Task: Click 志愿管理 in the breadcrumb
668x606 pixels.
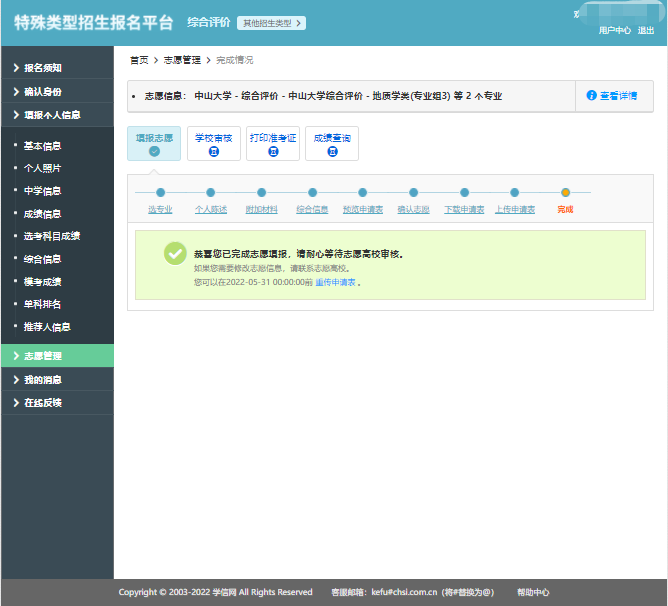Action: click(182, 60)
